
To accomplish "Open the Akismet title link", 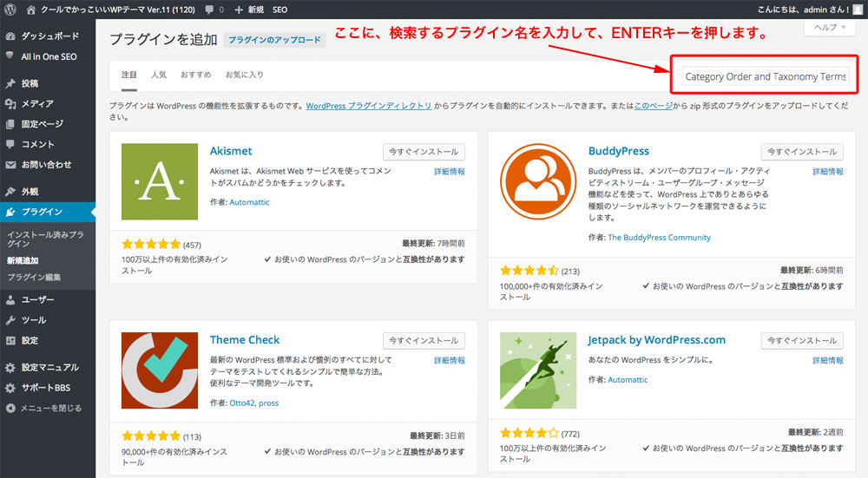I will pos(231,151).
